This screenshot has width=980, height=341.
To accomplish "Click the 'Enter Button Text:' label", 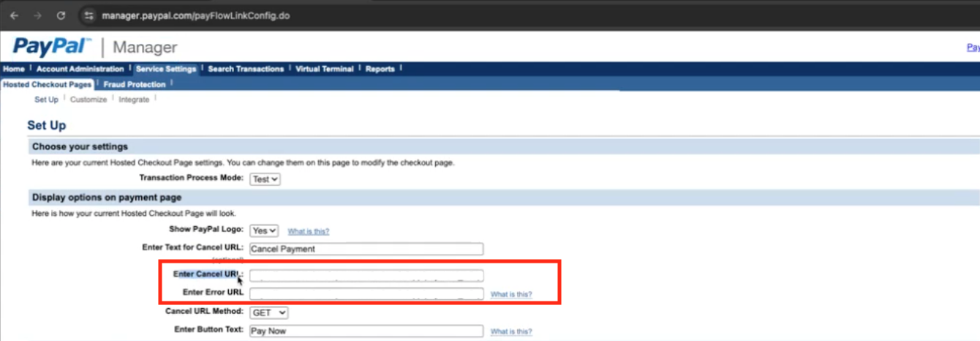I will [208, 329].
